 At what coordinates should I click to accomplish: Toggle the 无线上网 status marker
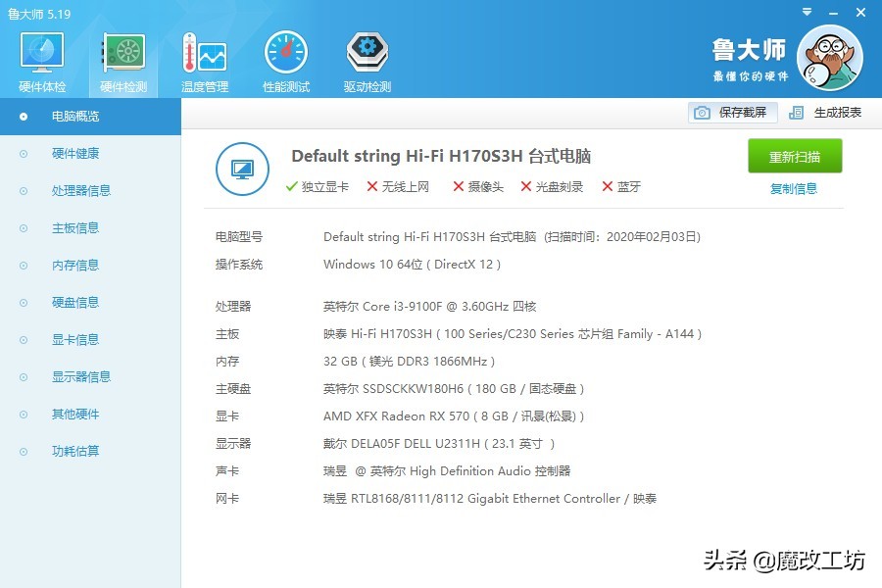pos(370,186)
